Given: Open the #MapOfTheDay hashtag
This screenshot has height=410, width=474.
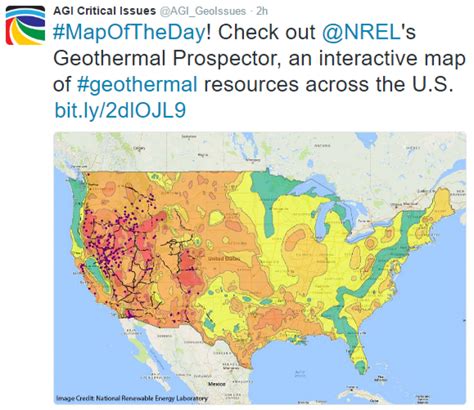Looking at the screenshot, I should tap(129, 32).
